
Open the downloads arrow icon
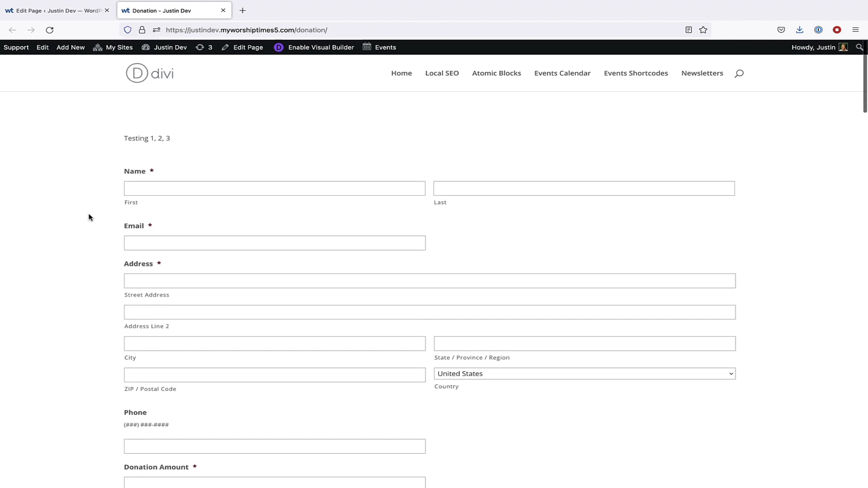799,30
